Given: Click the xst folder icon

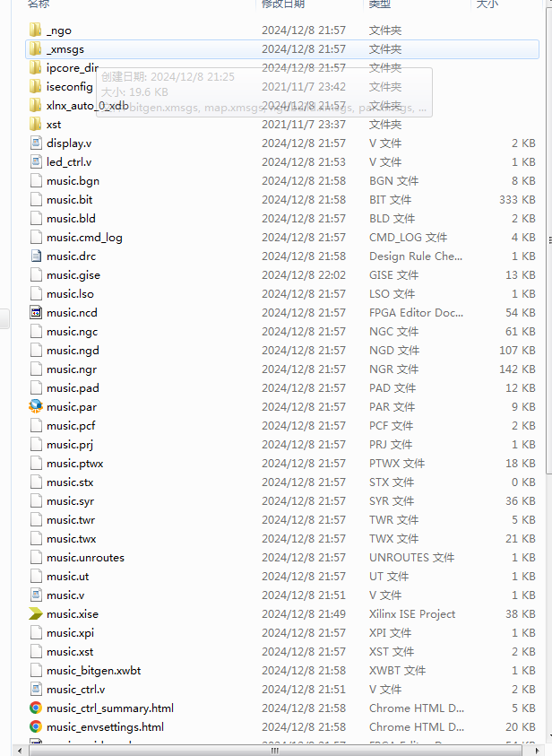Looking at the screenshot, I should click(35, 125).
